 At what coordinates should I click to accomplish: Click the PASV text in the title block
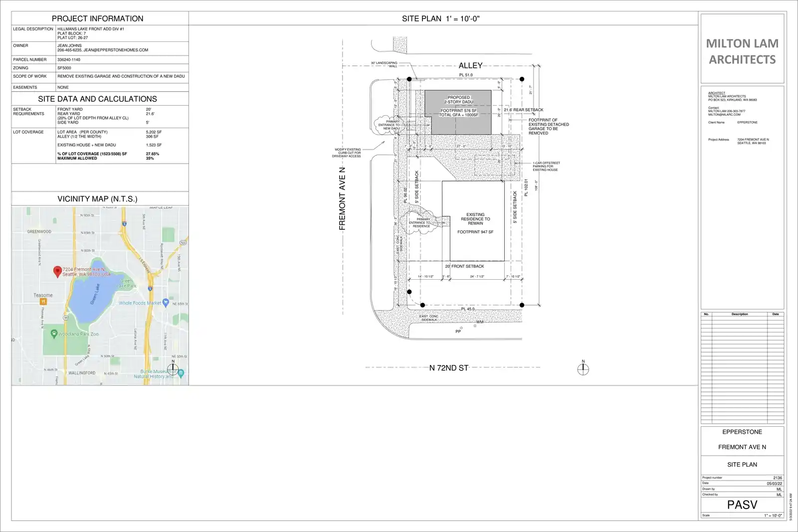point(742,505)
